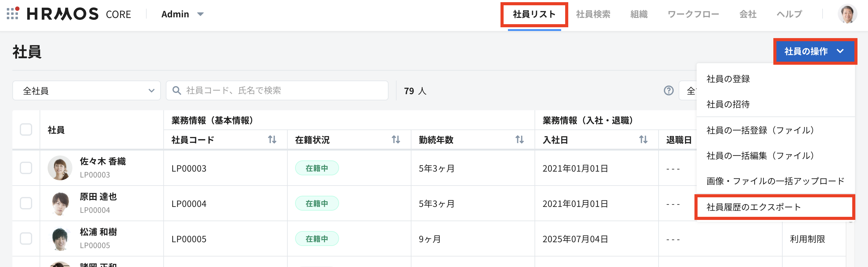Viewport: 868px width, 267px height.
Task: Open the 全社員 filter dropdown
Action: (x=86, y=90)
